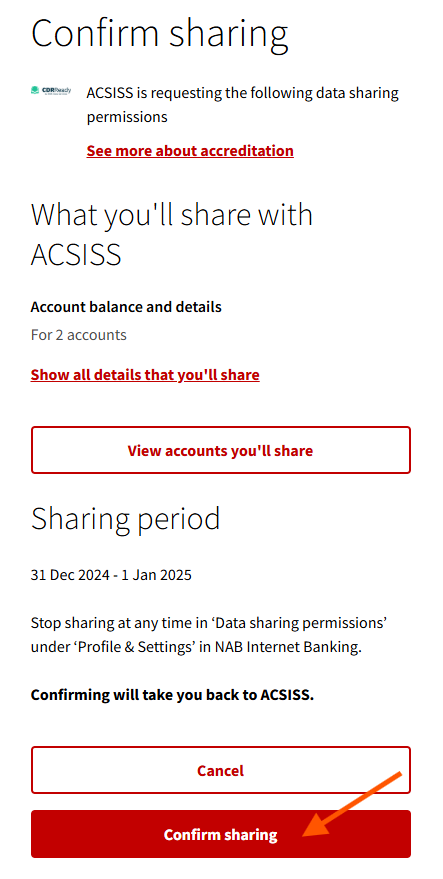Click the 'Data sharing permissions' quoted text
Screen dimensions: 443x879
tap(300, 623)
